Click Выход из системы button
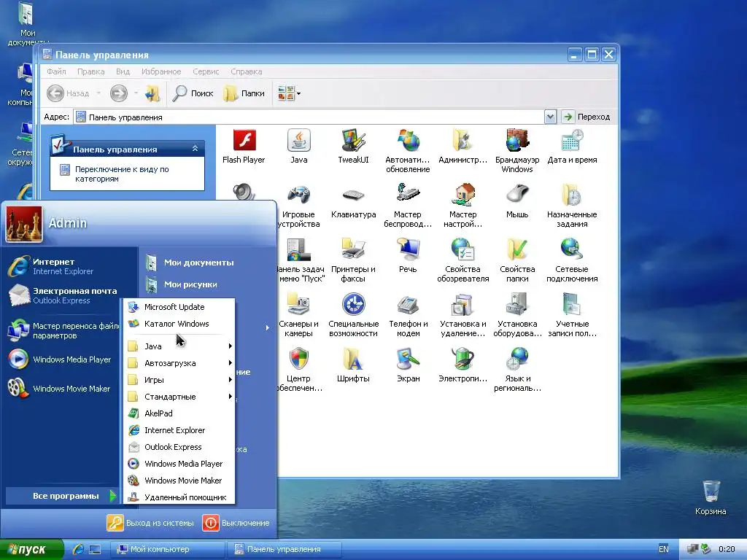 [x=150, y=523]
